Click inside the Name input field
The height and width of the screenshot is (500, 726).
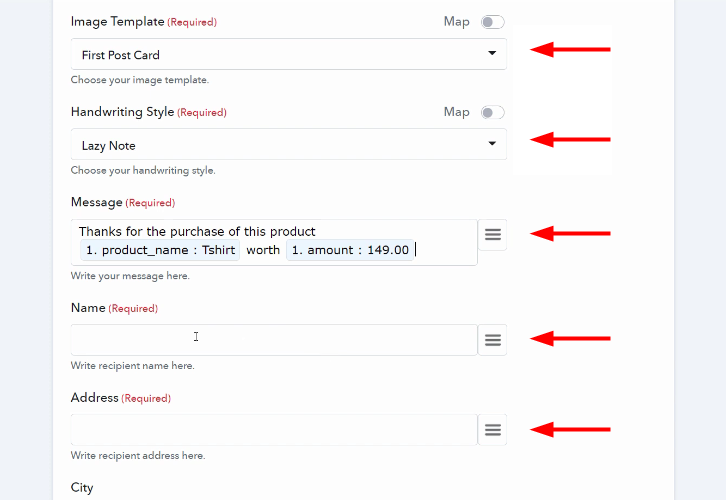[274, 340]
